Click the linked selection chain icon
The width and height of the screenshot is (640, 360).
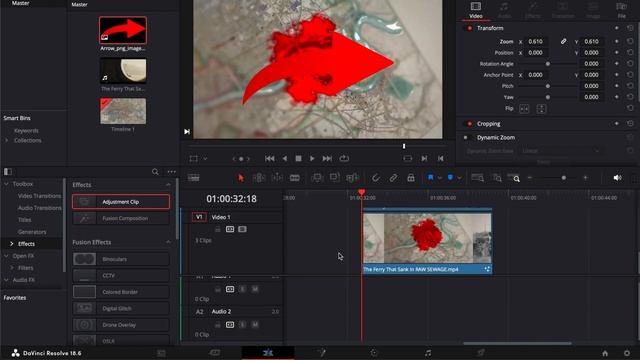pyautogui.click(x=393, y=178)
